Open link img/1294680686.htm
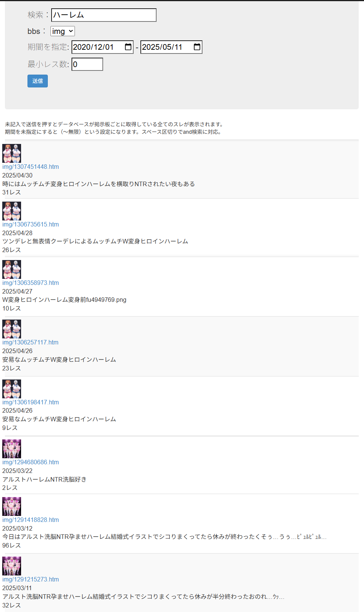The image size is (364, 612). tap(30, 462)
